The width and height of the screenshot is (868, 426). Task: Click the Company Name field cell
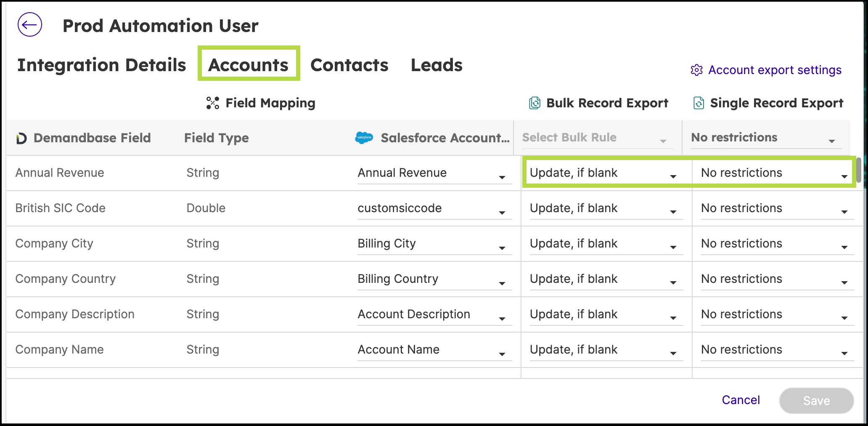(x=59, y=350)
